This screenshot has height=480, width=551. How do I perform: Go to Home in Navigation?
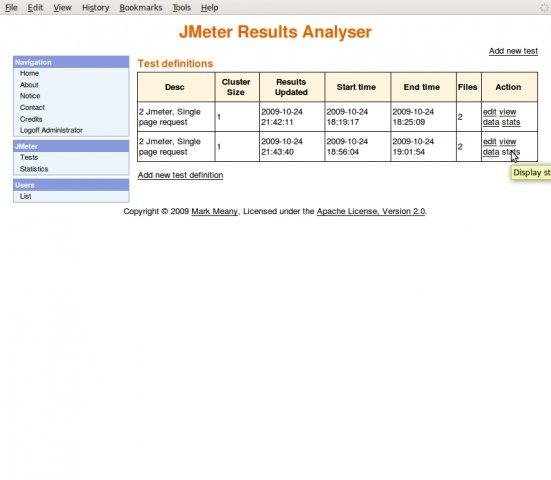coord(29,73)
